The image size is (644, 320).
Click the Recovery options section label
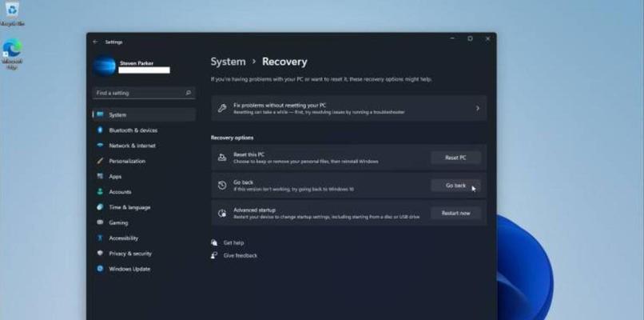coord(232,138)
